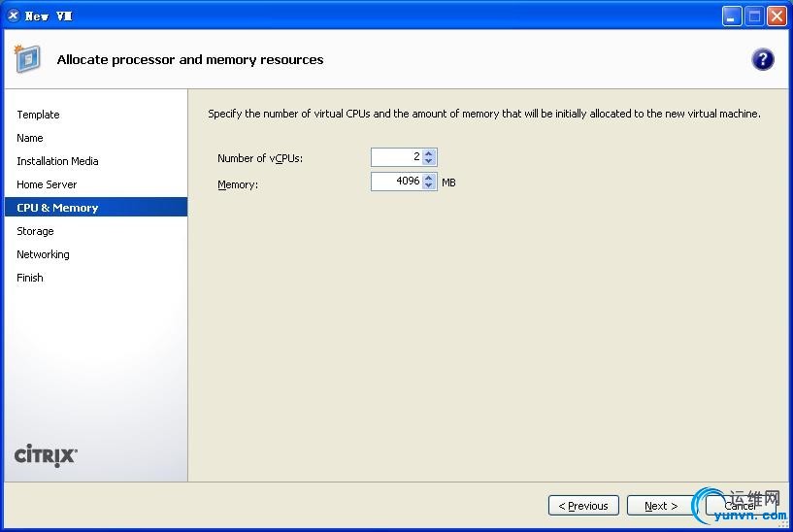Click the Next button
The height and width of the screenshot is (532, 793).
(661, 506)
